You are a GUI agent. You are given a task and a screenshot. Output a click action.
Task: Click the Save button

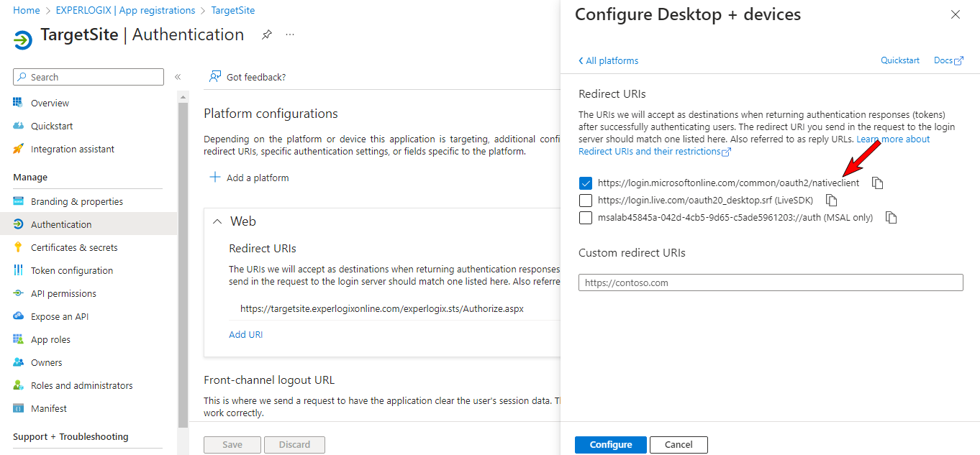pyautogui.click(x=232, y=445)
